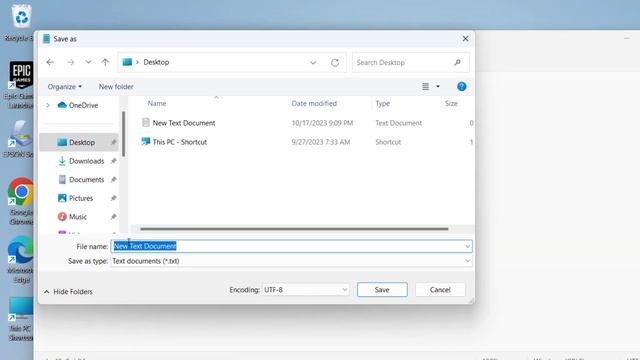Image resolution: width=640 pixels, height=360 pixels.
Task: Change the view layout icon
Action: click(x=425, y=87)
